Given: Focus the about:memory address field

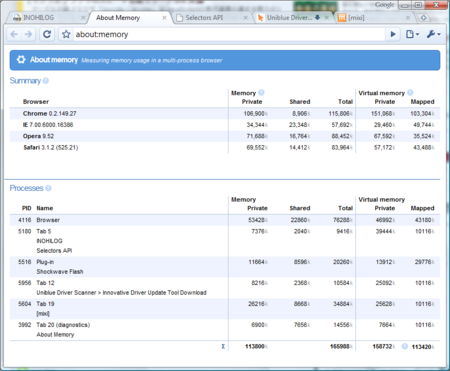Looking at the screenshot, I should [x=228, y=34].
